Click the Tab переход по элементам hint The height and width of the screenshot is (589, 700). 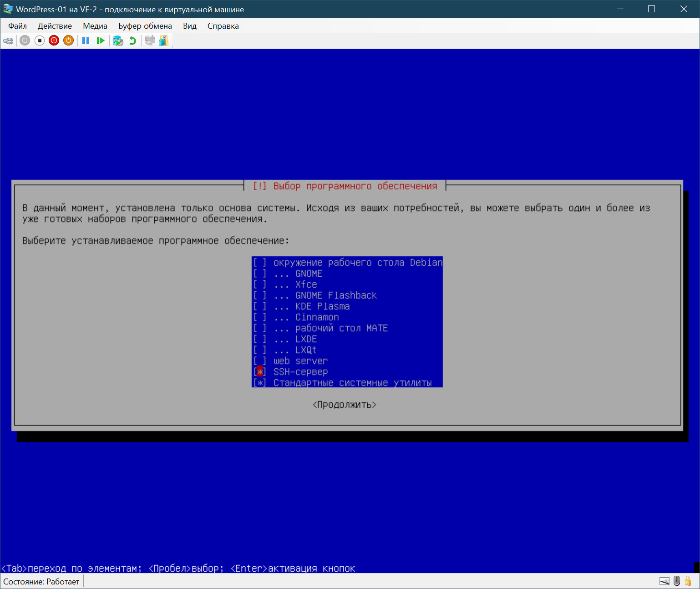(x=72, y=568)
